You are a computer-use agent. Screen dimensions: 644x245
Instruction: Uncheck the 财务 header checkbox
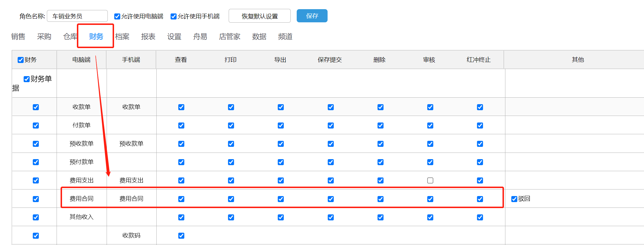coord(21,60)
